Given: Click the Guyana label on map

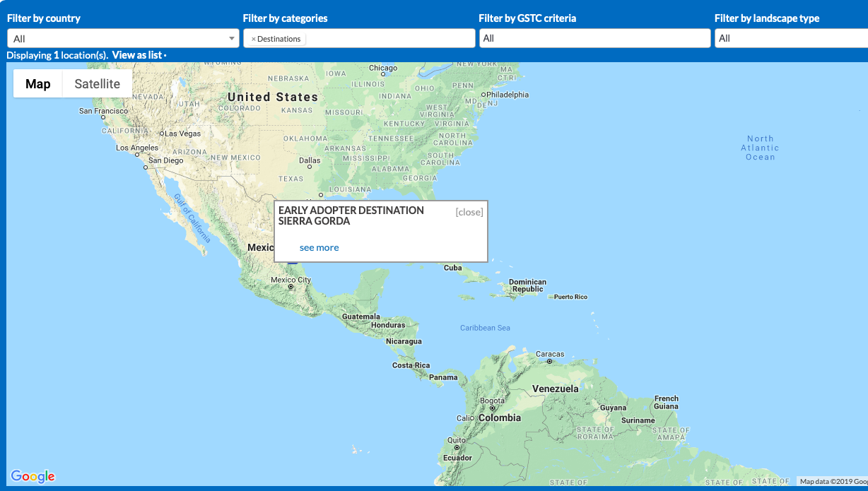Looking at the screenshot, I should (x=613, y=408).
